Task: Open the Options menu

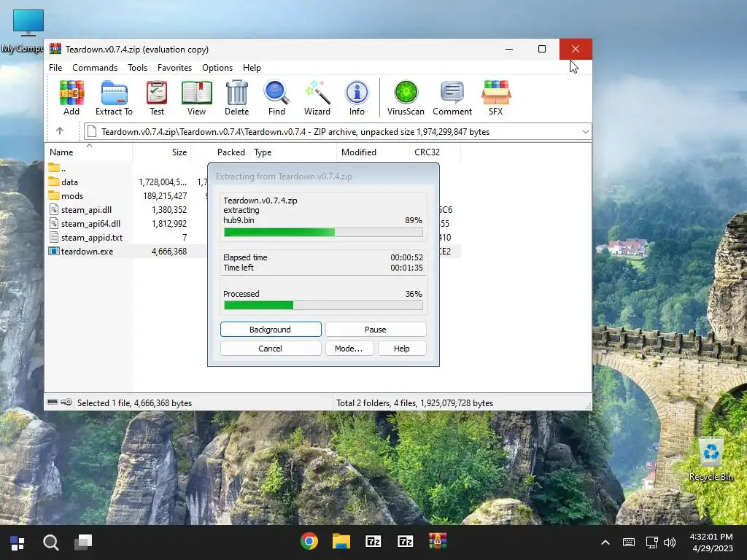Action: [217, 68]
